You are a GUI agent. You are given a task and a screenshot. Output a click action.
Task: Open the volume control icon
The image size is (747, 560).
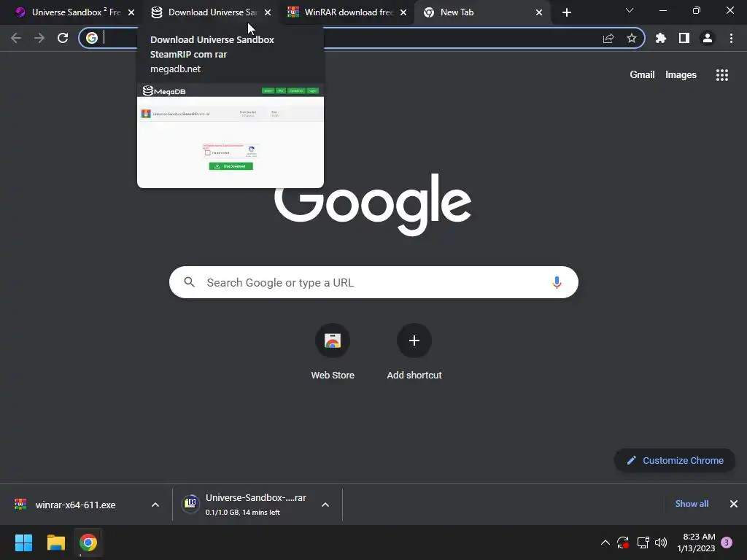[x=661, y=542]
